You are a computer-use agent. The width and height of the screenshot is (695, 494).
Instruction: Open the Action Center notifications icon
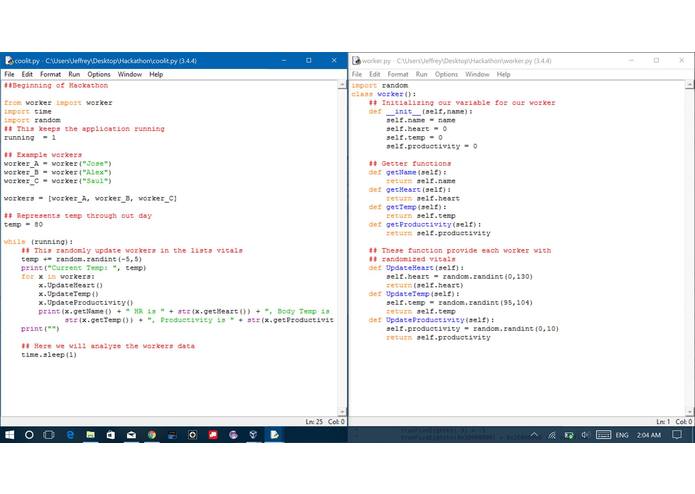coord(677,435)
